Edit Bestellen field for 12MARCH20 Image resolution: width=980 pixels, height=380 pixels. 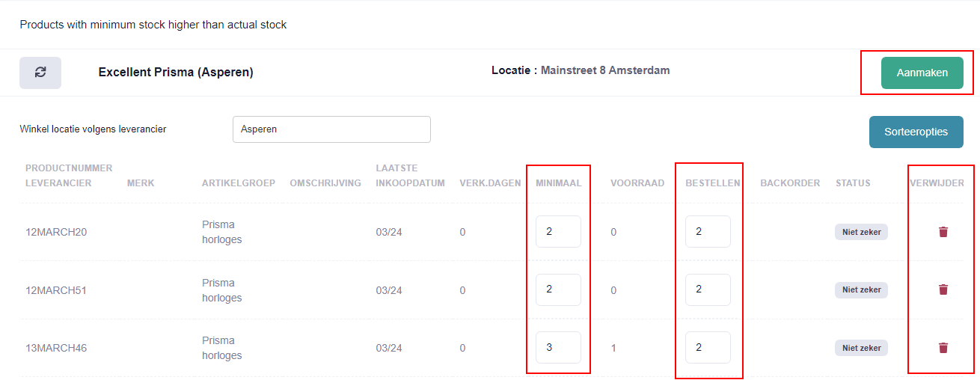click(x=708, y=232)
